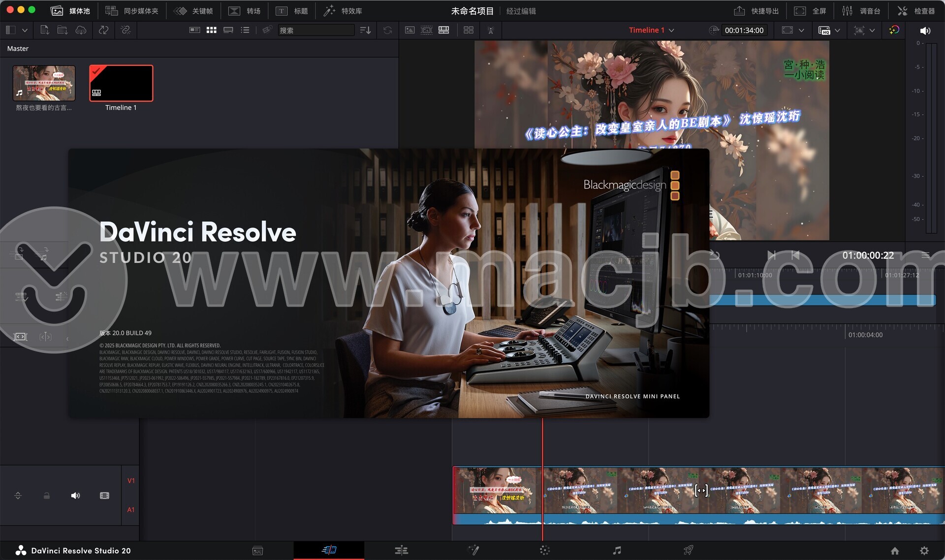
Task: Jump to the previous edit point
Action: [x=772, y=255]
